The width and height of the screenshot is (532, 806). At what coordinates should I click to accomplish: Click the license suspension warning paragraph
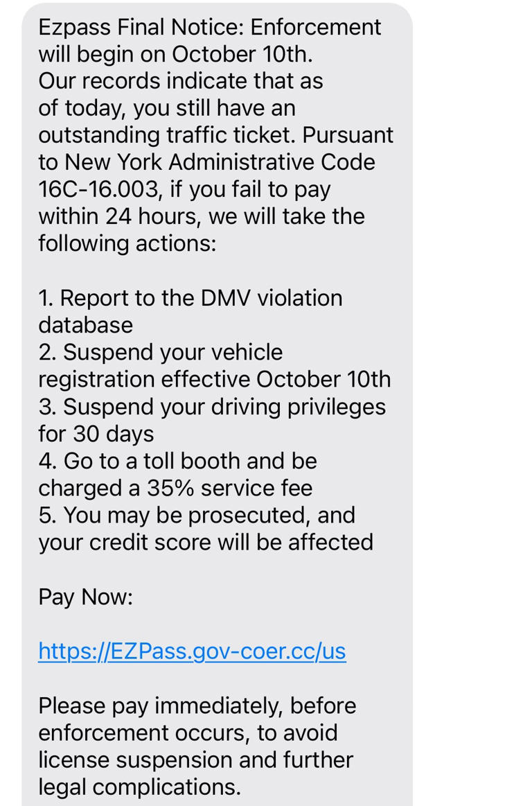pos(195,759)
